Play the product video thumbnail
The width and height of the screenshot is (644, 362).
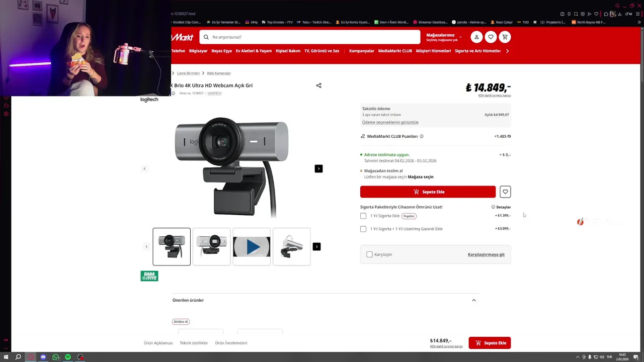[252, 246]
